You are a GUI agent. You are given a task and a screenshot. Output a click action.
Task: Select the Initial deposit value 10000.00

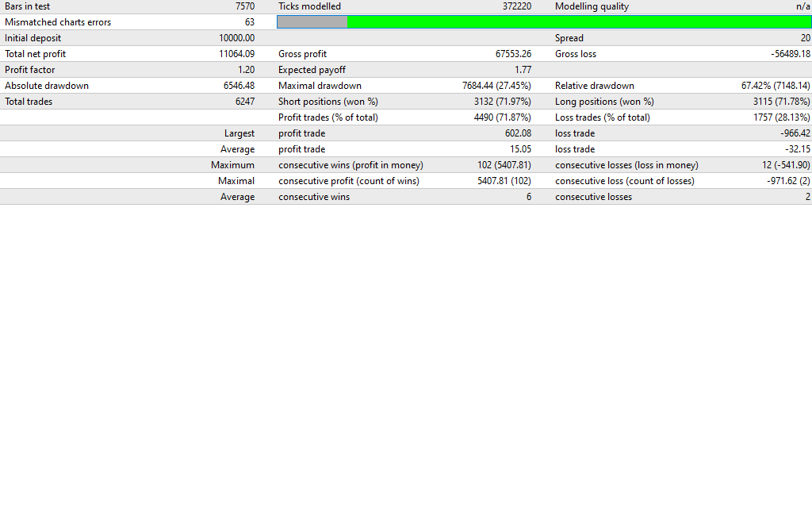[x=236, y=38]
